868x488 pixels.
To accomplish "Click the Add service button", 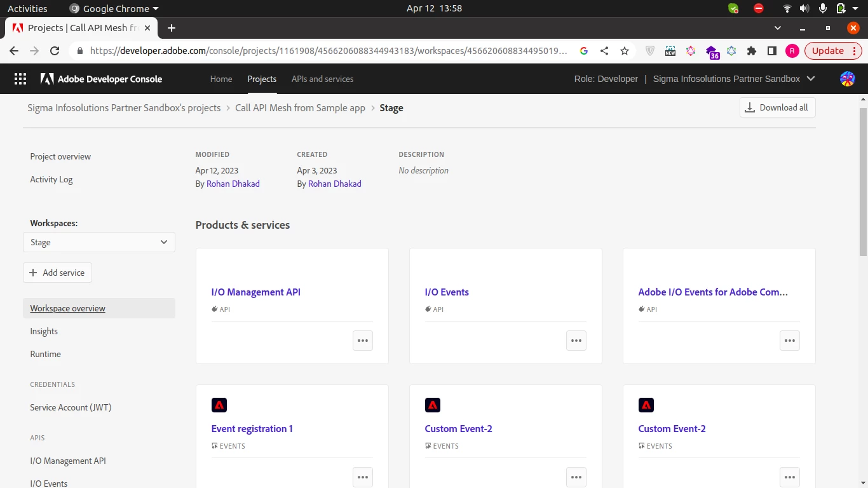I will tap(57, 273).
